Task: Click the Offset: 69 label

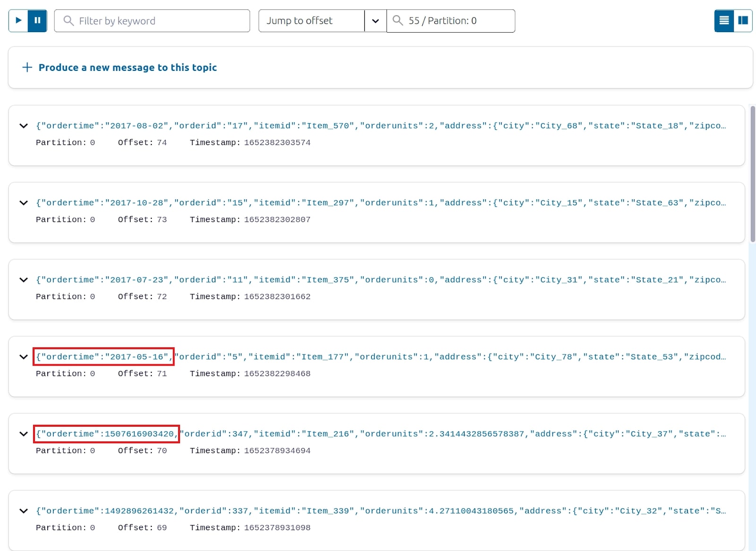Action: [x=142, y=528]
